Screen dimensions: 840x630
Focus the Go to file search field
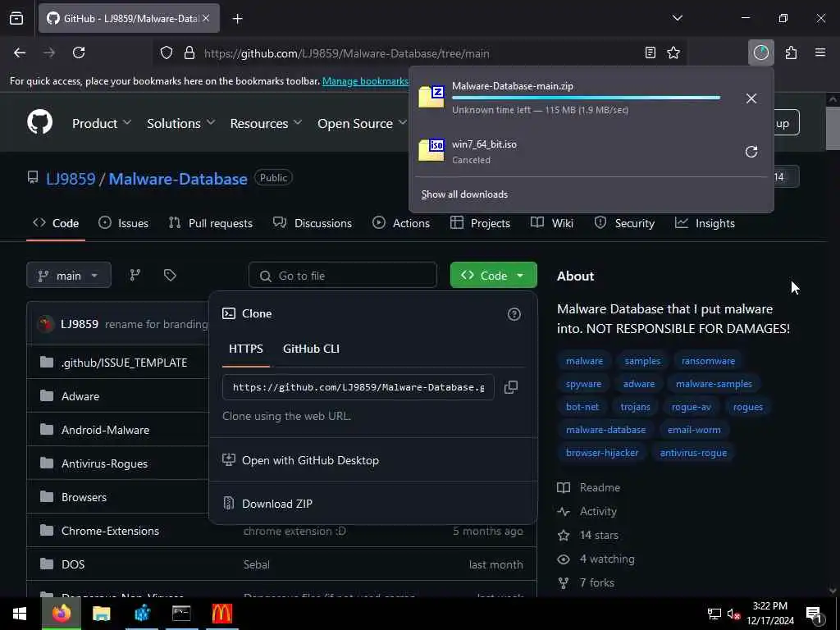point(343,276)
